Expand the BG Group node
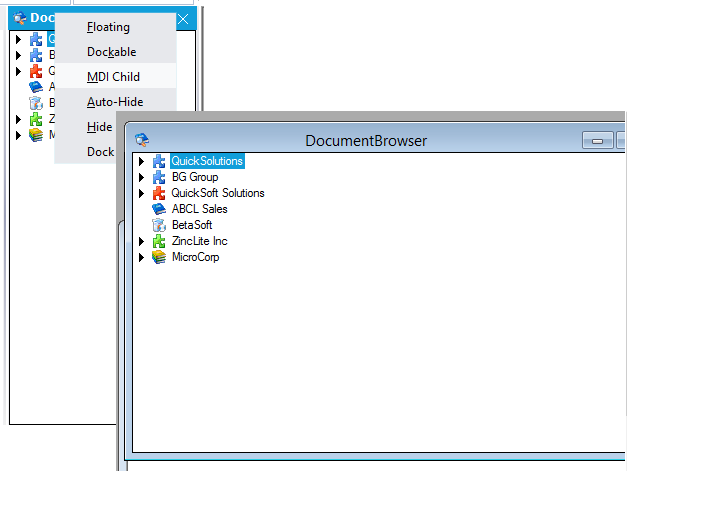The width and height of the screenshot is (725, 505). 141,177
